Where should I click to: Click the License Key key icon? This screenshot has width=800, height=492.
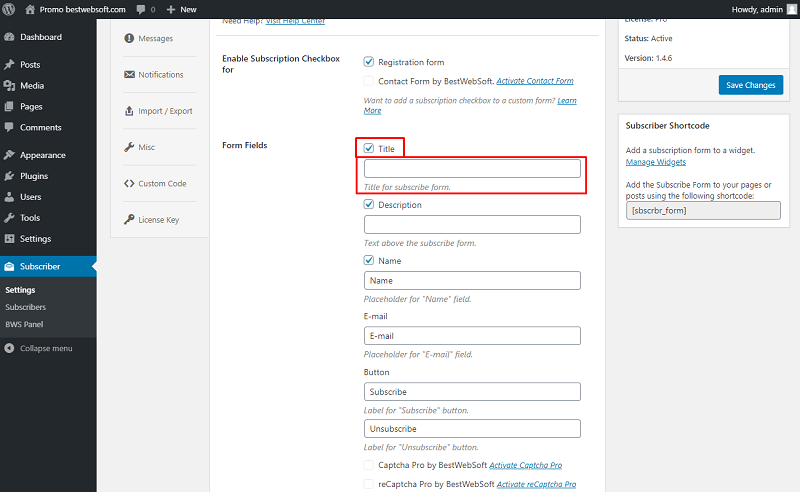click(x=129, y=219)
